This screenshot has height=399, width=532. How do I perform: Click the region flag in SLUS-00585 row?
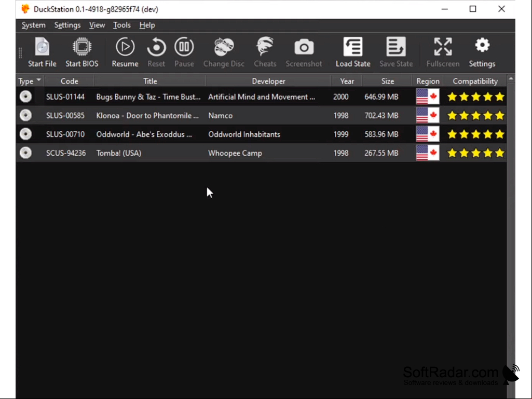[x=428, y=115]
